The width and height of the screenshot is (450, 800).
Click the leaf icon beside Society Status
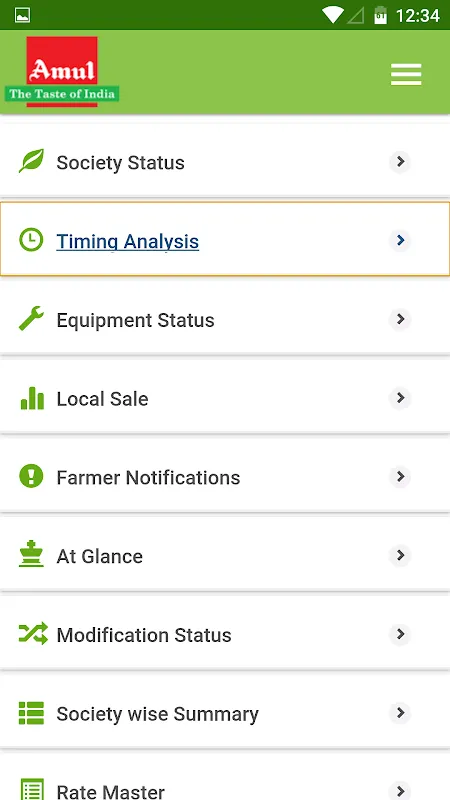tap(31, 161)
